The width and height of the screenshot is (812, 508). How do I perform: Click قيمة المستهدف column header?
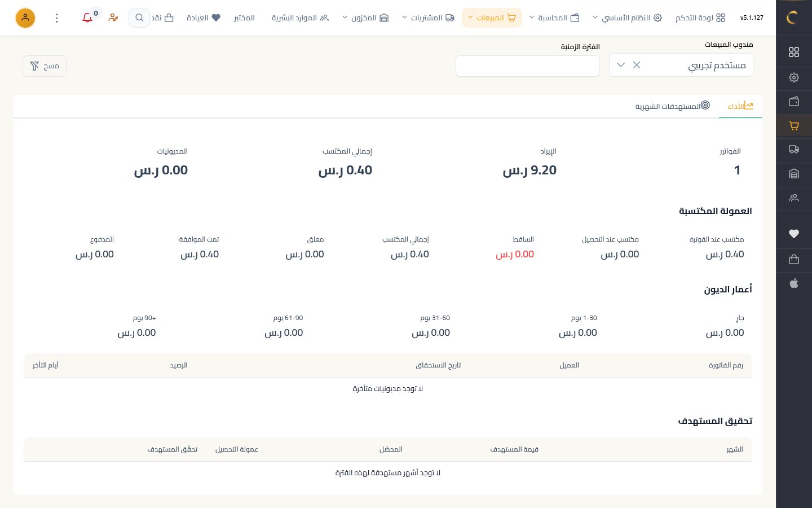[x=514, y=449]
